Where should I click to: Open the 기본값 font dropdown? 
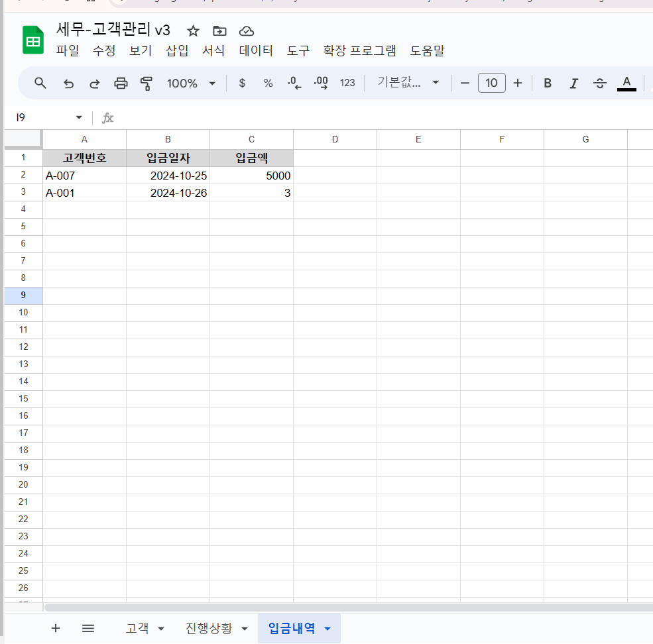tap(408, 83)
